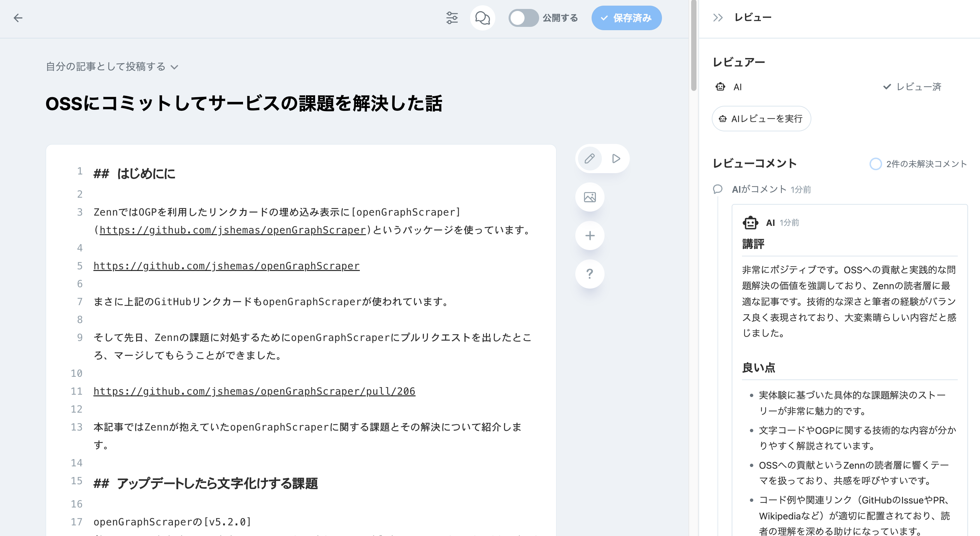Open article settings sliders icon
980x536 pixels.
click(452, 18)
